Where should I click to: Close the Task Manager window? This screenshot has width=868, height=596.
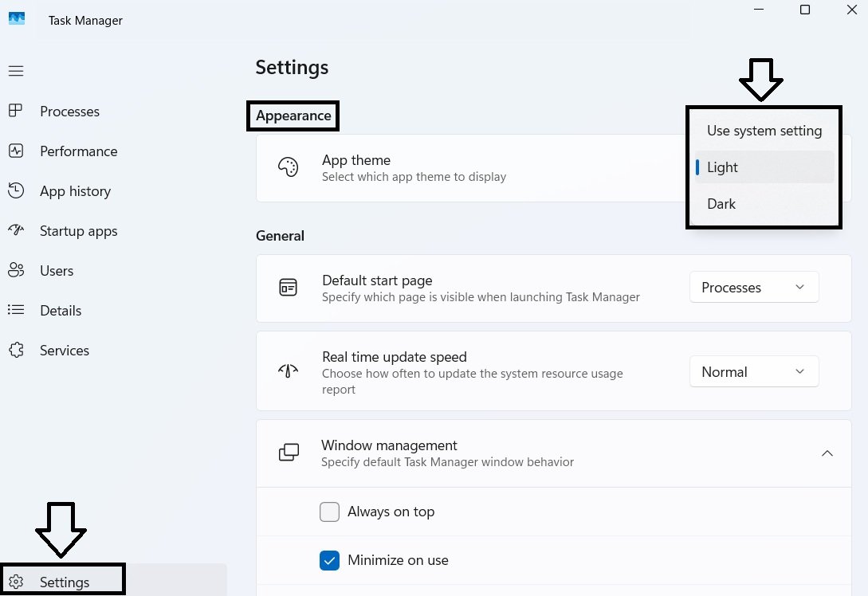click(x=852, y=10)
